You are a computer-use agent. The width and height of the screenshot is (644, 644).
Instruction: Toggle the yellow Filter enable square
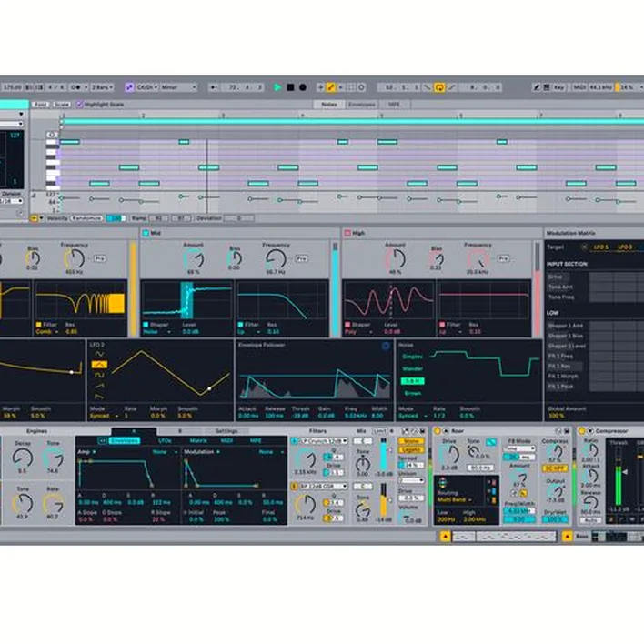coord(38,325)
